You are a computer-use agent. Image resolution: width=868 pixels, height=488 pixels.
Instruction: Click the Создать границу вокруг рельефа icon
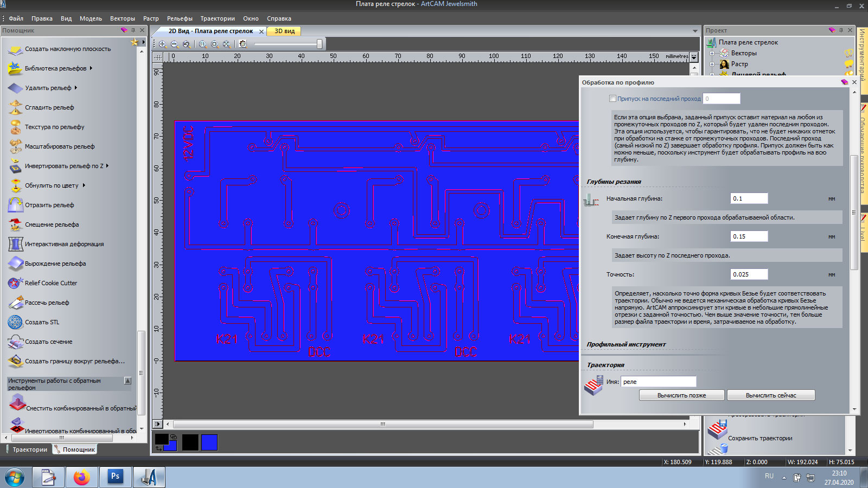tap(15, 362)
